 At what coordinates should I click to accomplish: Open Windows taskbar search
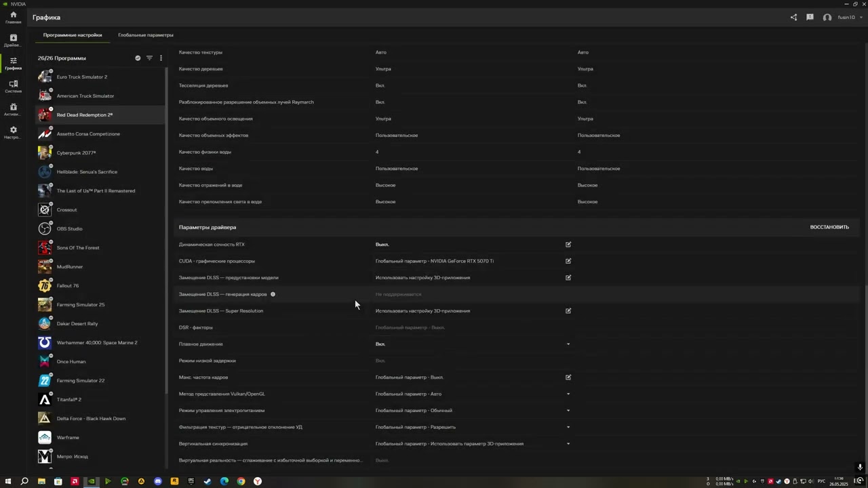[x=24, y=481]
